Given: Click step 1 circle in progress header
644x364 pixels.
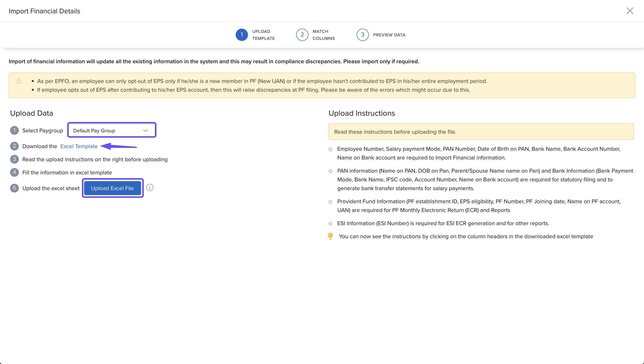Looking at the screenshot, I should pyautogui.click(x=242, y=35).
